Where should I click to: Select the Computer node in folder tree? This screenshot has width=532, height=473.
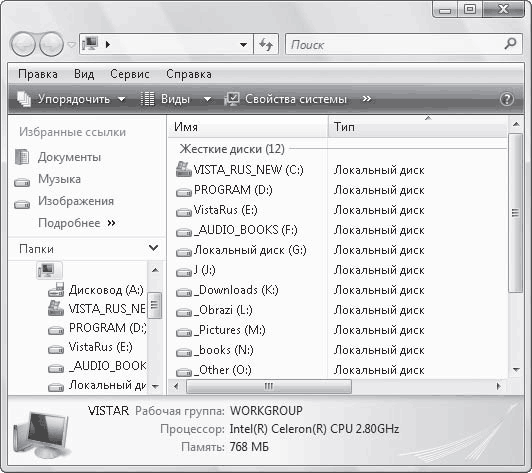tap(49, 270)
